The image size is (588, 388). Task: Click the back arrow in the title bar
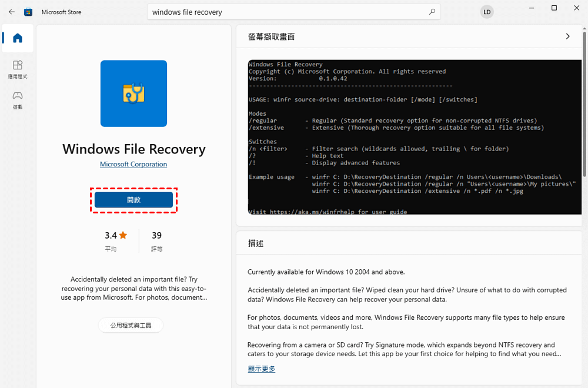point(12,12)
